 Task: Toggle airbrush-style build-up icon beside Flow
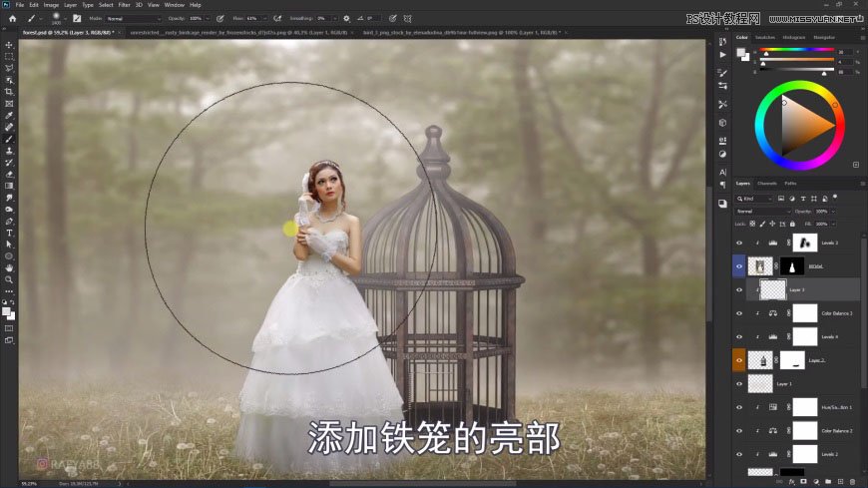click(277, 18)
